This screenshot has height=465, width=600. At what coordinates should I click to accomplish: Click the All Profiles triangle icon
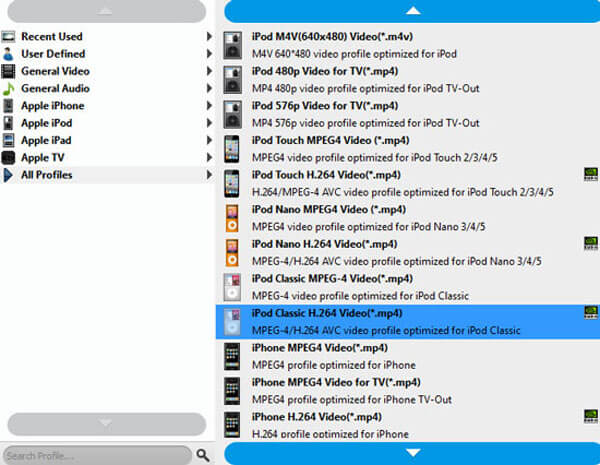tap(8, 175)
